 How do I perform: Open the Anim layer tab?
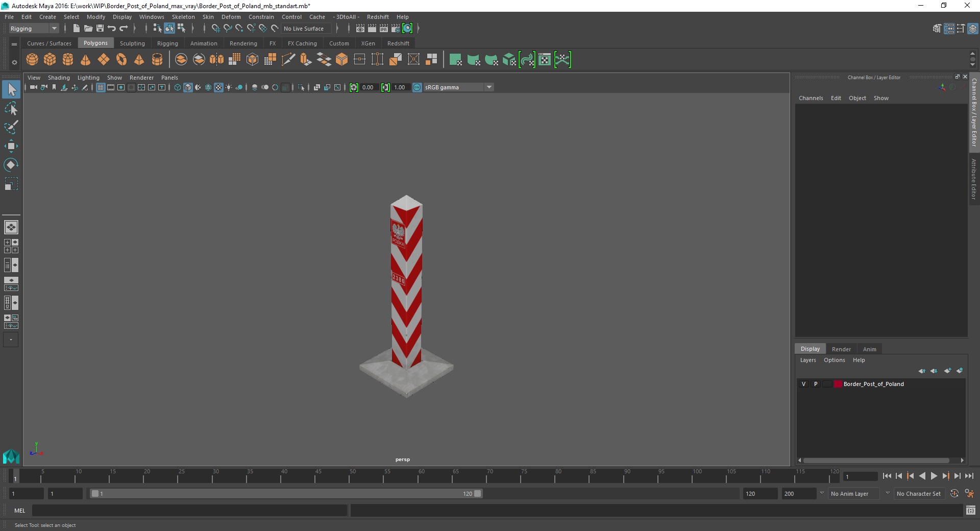coord(869,349)
